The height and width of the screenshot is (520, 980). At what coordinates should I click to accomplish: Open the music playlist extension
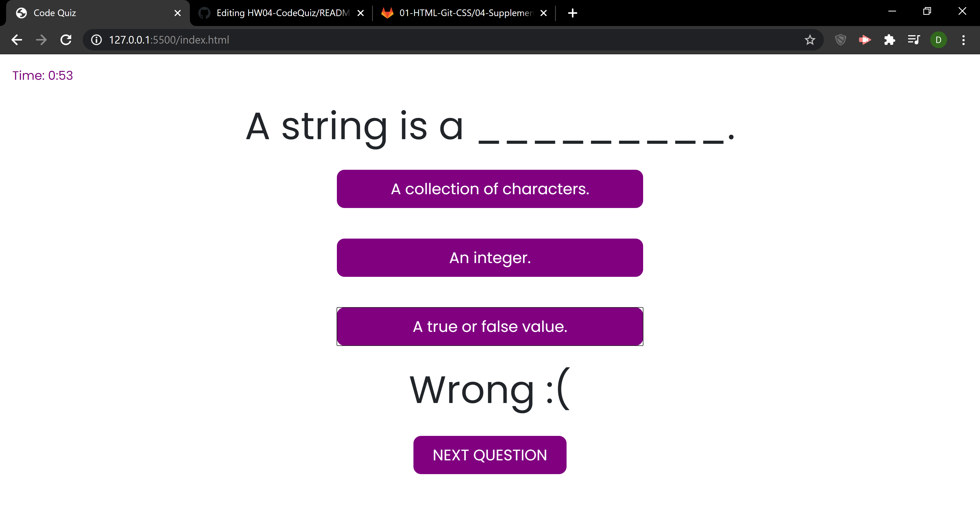[x=914, y=40]
